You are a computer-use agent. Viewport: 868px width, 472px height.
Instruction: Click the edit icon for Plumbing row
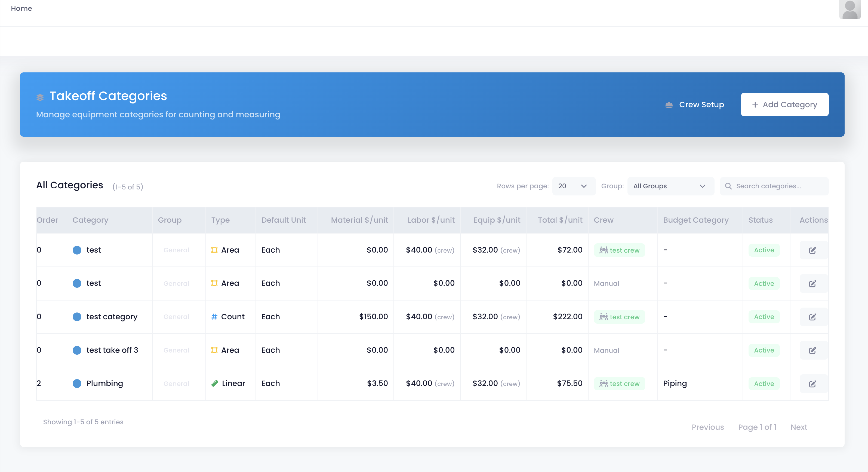[x=812, y=384]
